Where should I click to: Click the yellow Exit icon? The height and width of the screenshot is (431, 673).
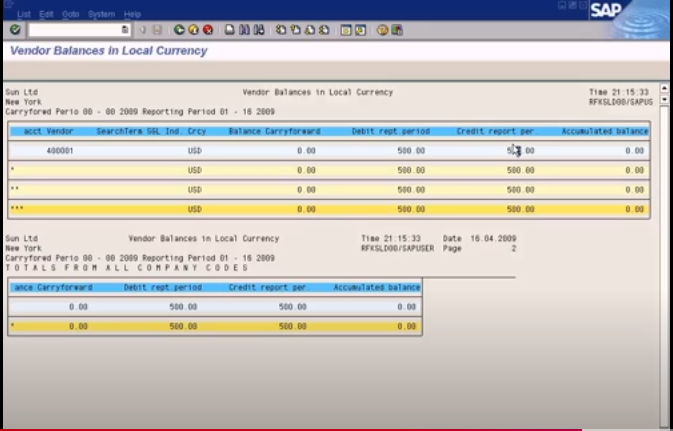[x=194, y=30]
